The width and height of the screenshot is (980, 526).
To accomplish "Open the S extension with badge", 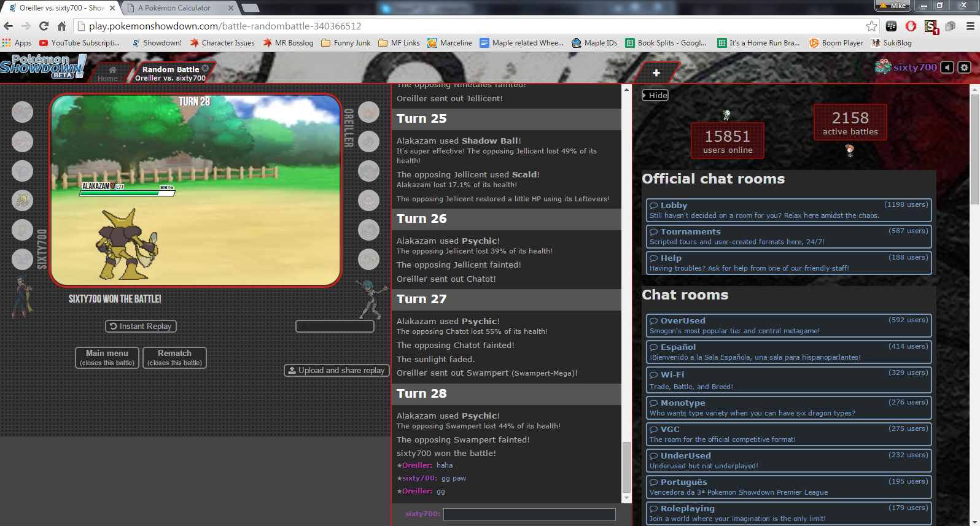I will 931,26.
